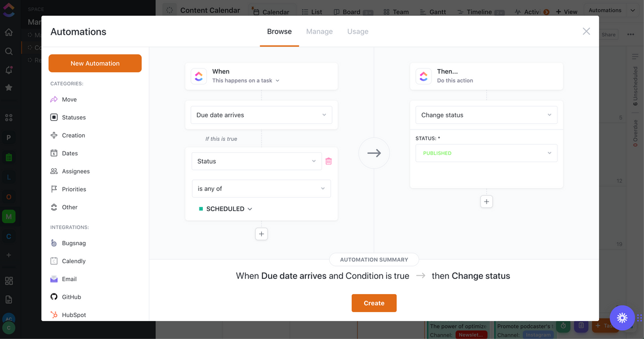Open the Status condition field dropdown

(257, 161)
